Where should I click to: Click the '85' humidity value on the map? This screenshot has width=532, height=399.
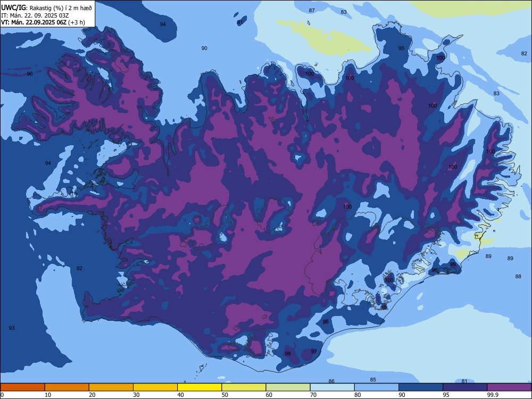pos(373,380)
